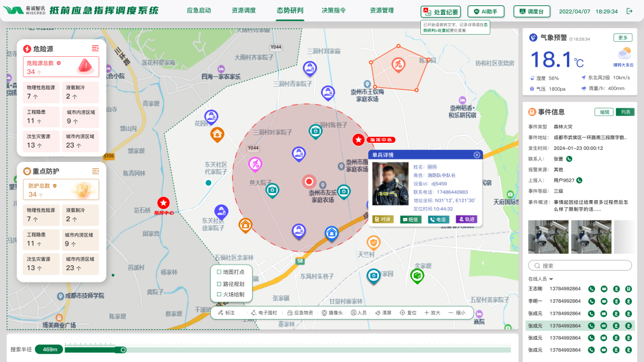The height and width of the screenshot is (362, 644).
Task: Select the 标注 annotation tool
Action: click(226, 313)
